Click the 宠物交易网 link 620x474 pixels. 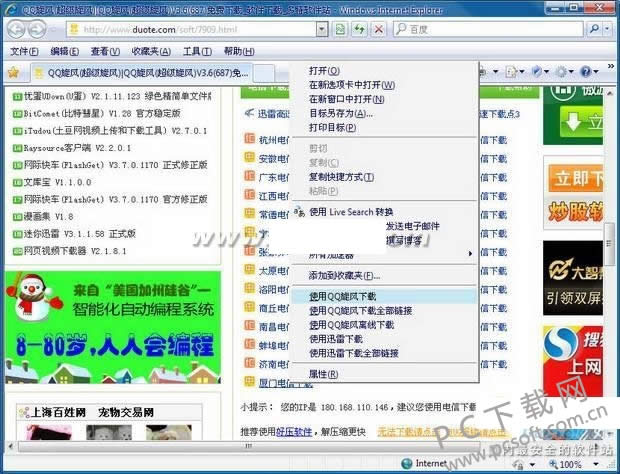tap(126, 412)
